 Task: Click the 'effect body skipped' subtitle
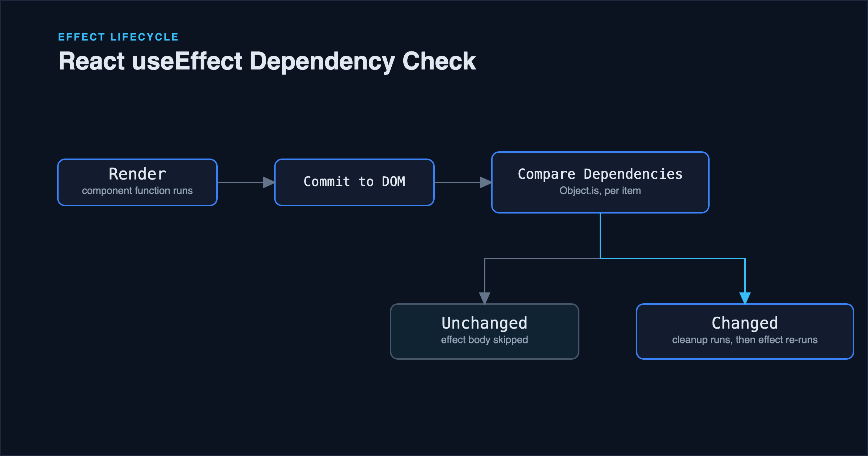point(485,340)
